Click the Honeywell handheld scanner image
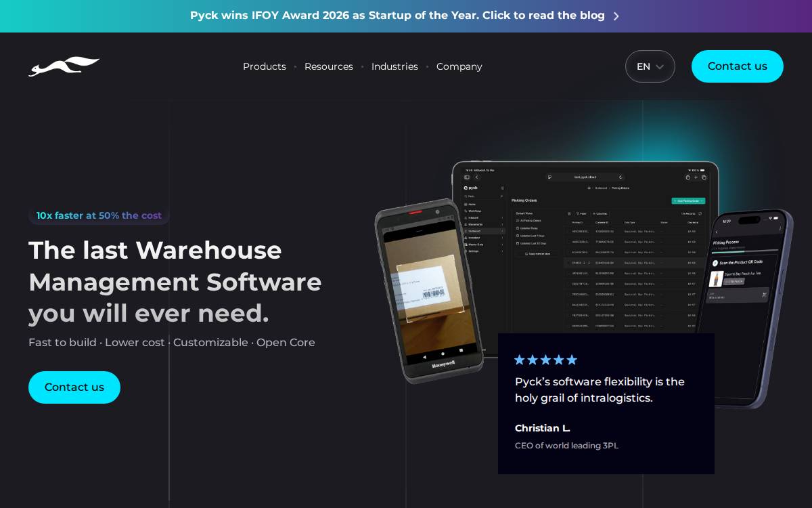812x508 pixels. [428, 291]
